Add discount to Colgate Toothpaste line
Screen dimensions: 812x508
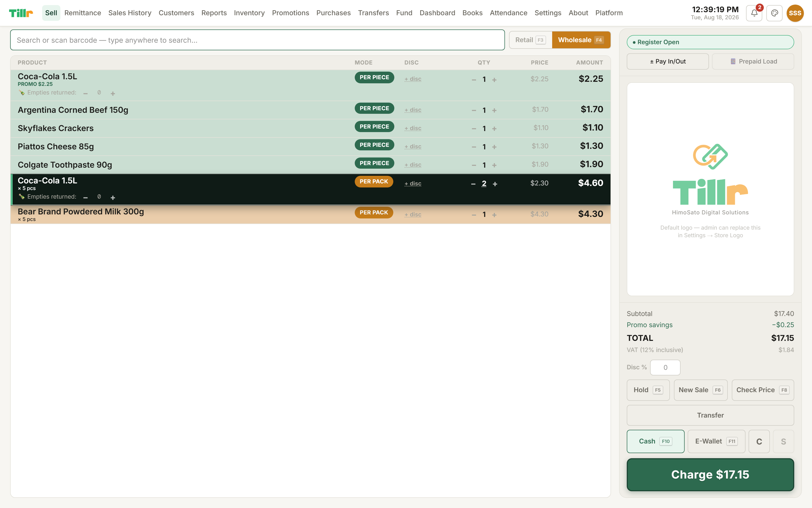(413, 165)
